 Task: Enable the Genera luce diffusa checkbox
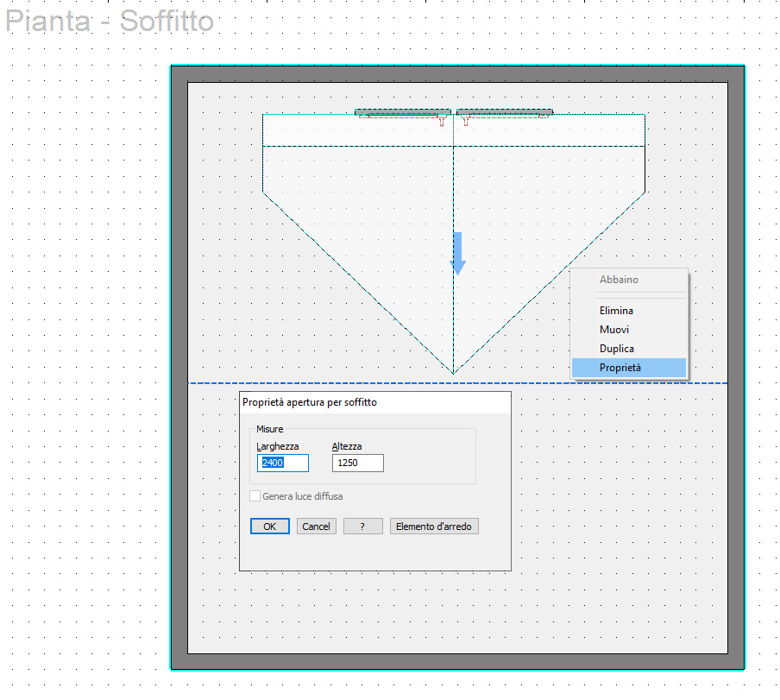tap(255, 496)
